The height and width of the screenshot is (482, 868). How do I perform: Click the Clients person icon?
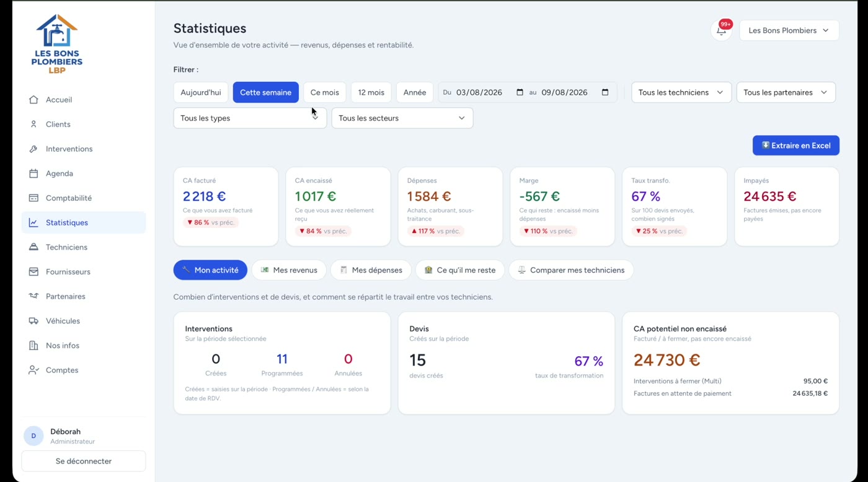tap(33, 125)
